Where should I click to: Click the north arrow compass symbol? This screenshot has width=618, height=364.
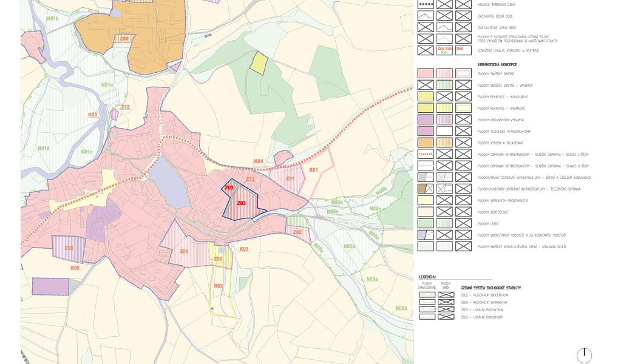point(584,355)
